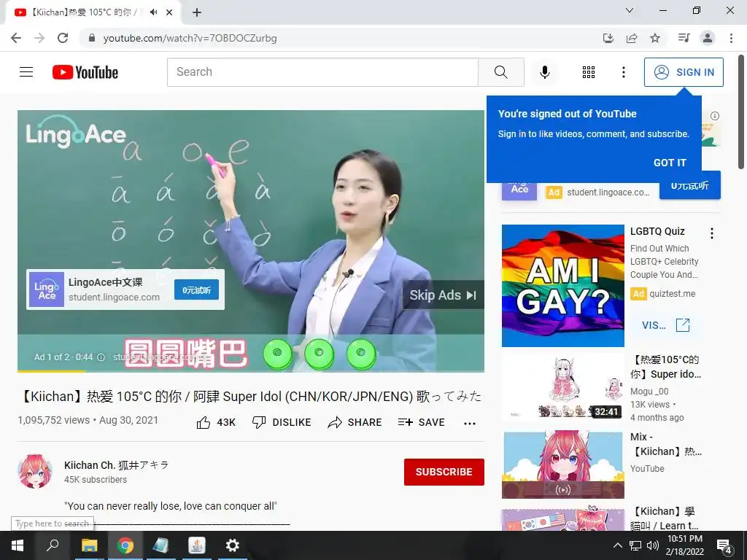This screenshot has height=560, width=747.
Task: Dismiss the signed-out notice with GOT IT
Action: pyautogui.click(x=670, y=163)
